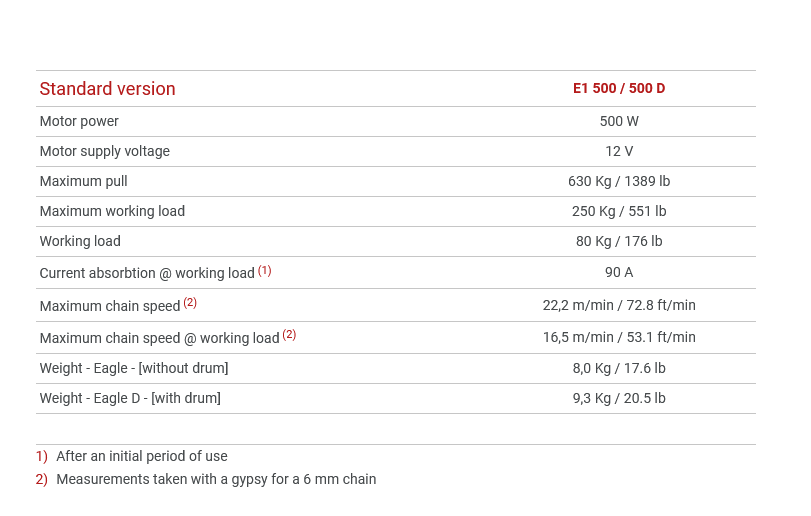Select the '90 A' current value
Viewport: 811px width, 516px height.
(619, 273)
